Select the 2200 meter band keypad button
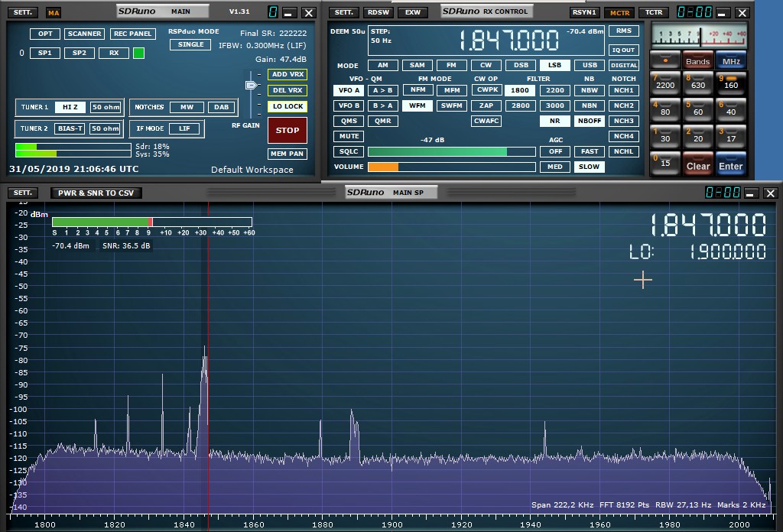Image resolution: width=783 pixels, height=532 pixels. tap(665, 83)
